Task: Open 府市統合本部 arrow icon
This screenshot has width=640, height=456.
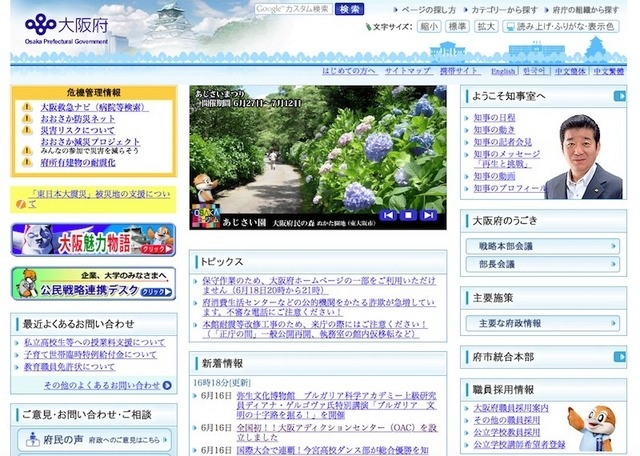Action: click(620, 357)
